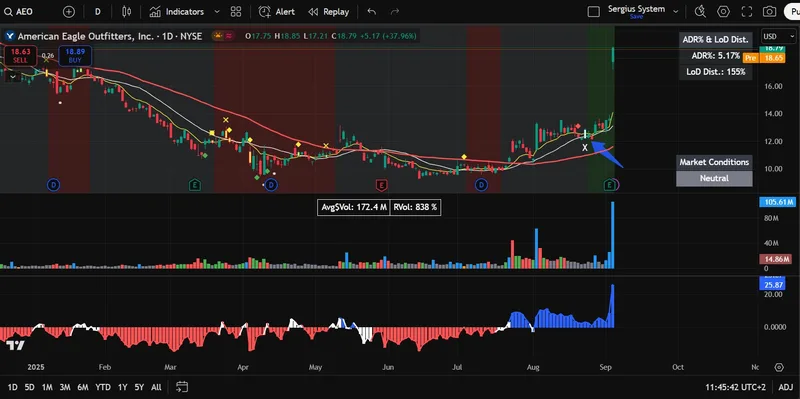Viewport: 800px width, 399px height.
Task: Select the 6M date range
Action: point(83,387)
